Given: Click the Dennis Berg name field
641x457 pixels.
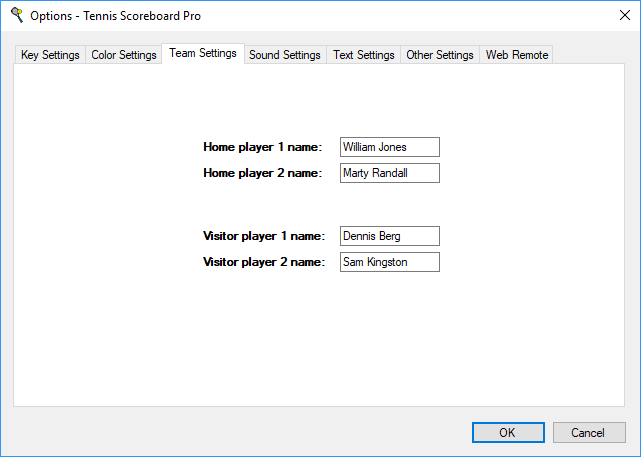Looking at the screenshot, I should (389, 236).
